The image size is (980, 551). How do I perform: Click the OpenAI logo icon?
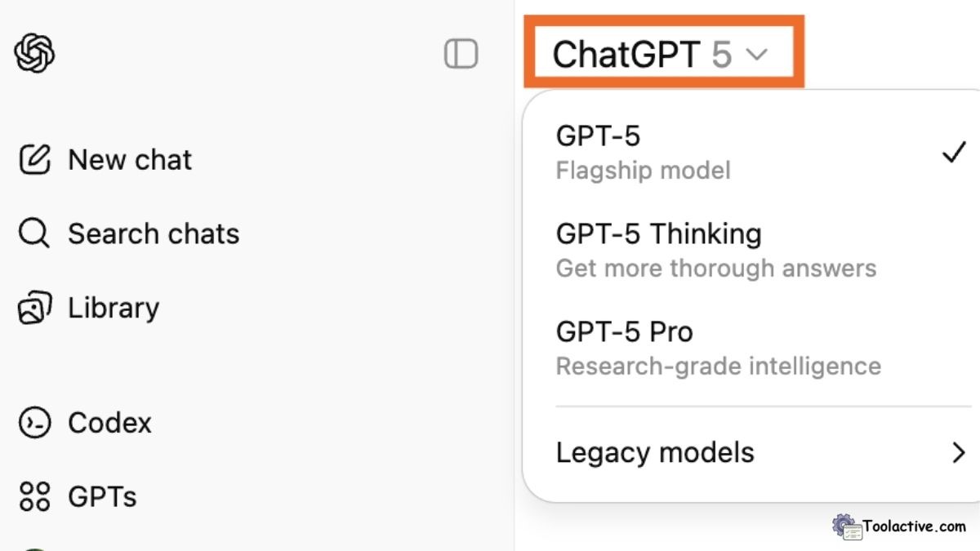click(35, 54)
